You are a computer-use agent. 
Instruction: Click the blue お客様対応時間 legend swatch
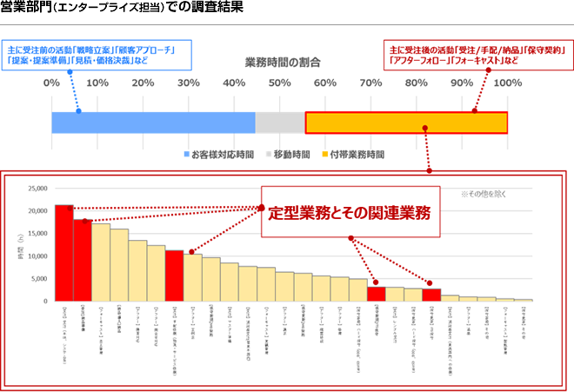point(185,154)
